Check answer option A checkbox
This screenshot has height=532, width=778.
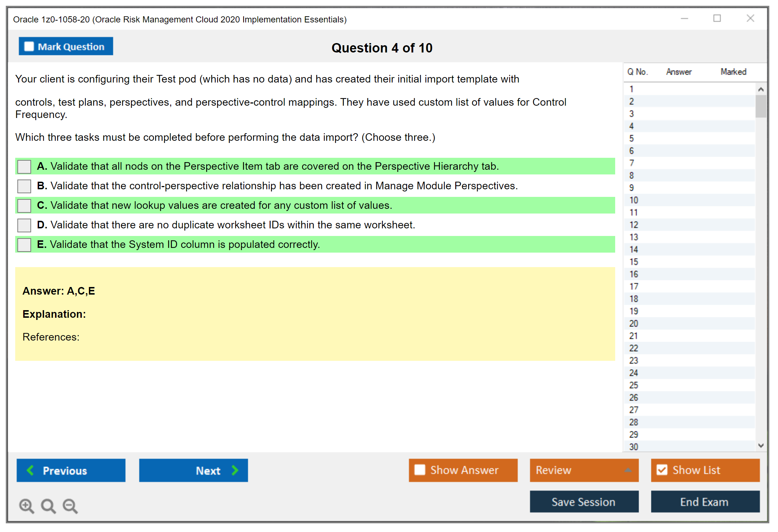click(24, 166)
